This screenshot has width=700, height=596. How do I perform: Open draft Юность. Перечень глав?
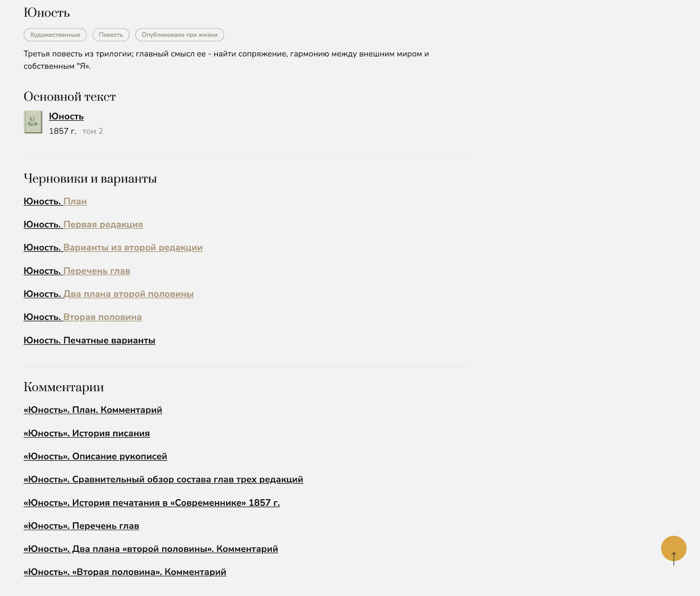[77, 271]
